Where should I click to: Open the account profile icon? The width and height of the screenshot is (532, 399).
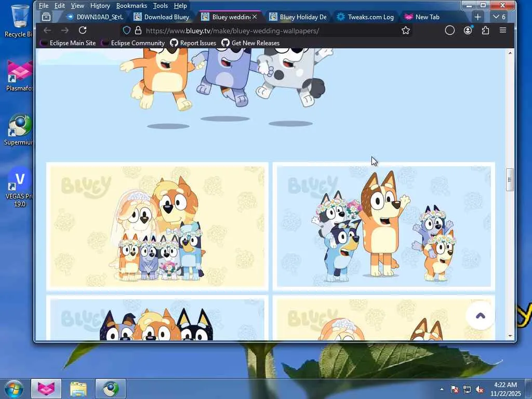click(468, 31)
